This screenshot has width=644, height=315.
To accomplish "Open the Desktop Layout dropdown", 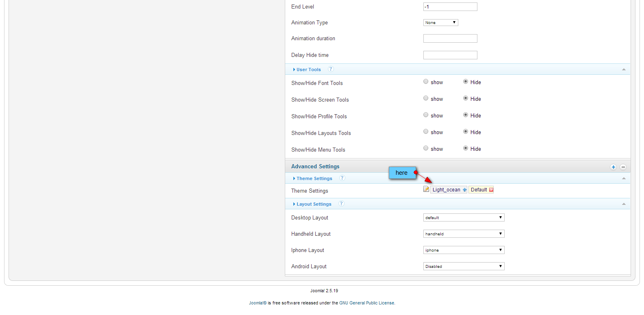I will pyautogui.click(x=464, y=218).
